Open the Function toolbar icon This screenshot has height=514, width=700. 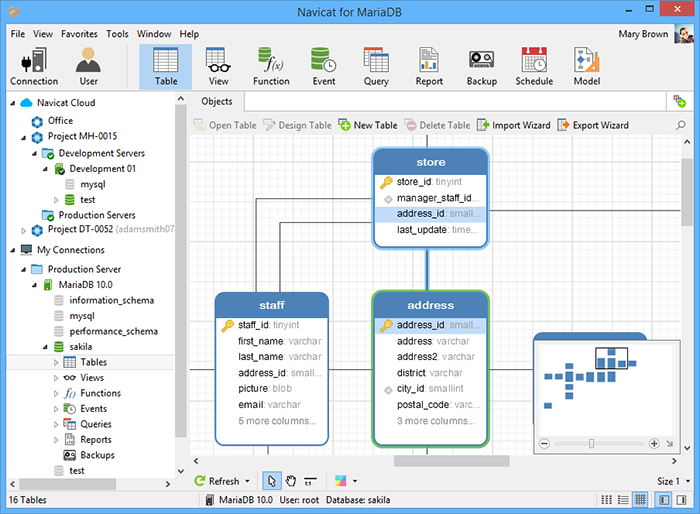pos(271,67)
